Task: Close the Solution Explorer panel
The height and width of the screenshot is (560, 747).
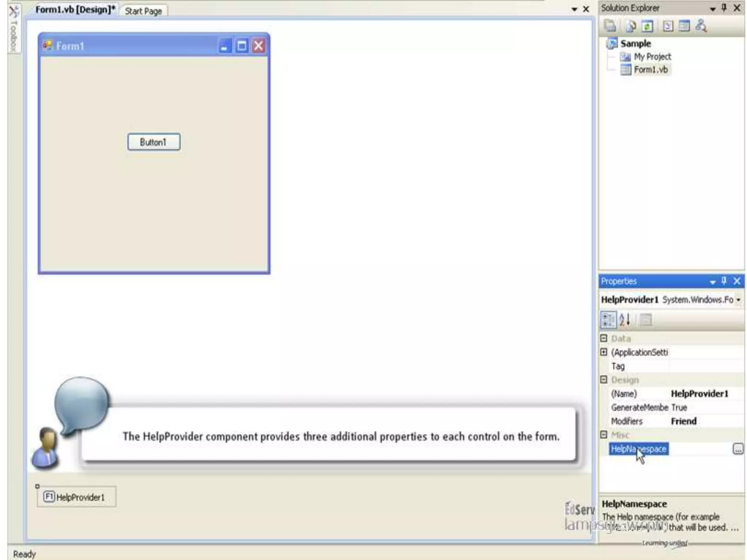Action: pyautogui.click(x=737, y=8)
